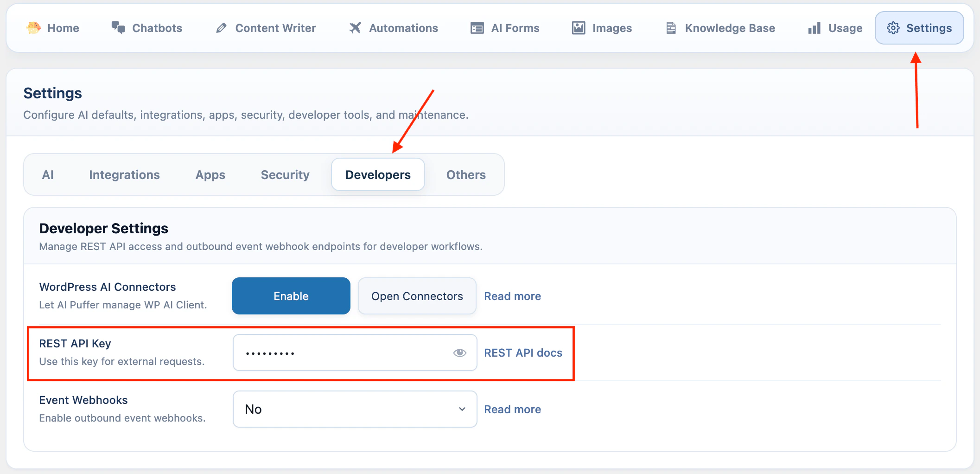980x474 pixels.
Task: Click the Settings gear icon
Action: 893,28
